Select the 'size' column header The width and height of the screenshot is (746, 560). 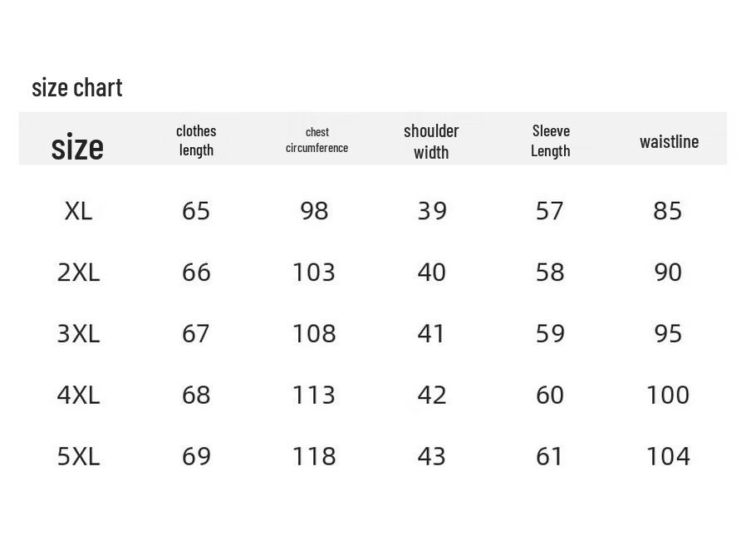pos(77,147)
